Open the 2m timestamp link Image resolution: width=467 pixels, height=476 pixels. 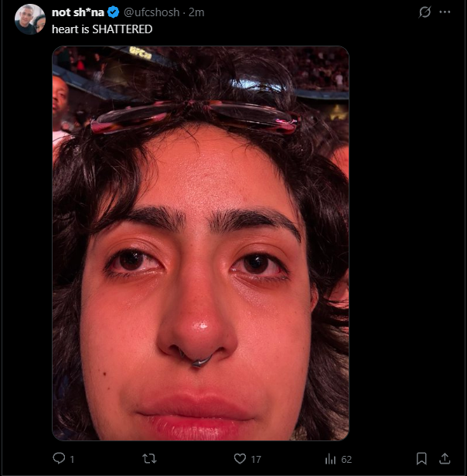pyautogui.click(x=196, y=12)
